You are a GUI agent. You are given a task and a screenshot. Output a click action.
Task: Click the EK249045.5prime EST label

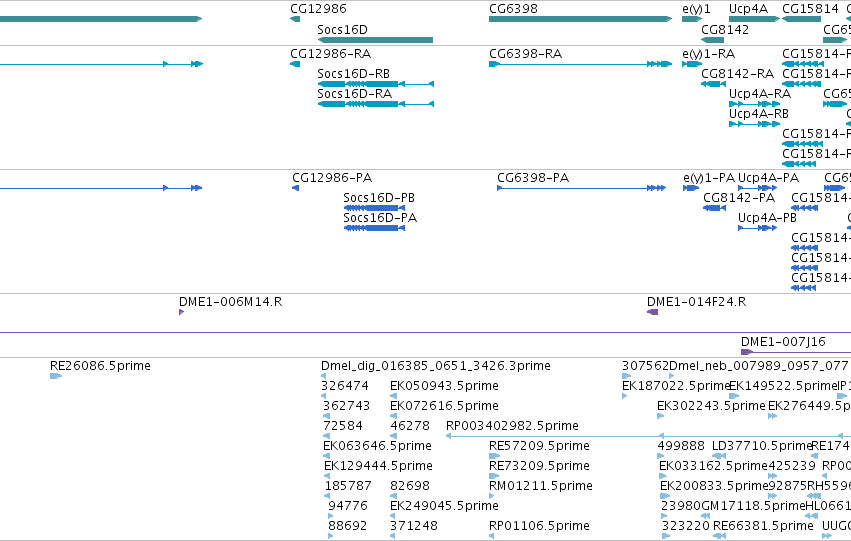tap(444, 506)
